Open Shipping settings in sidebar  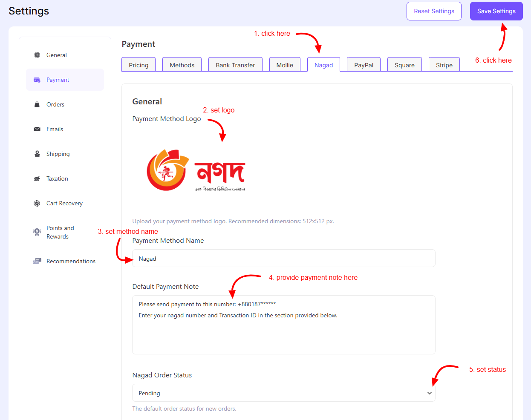[65, 154]
